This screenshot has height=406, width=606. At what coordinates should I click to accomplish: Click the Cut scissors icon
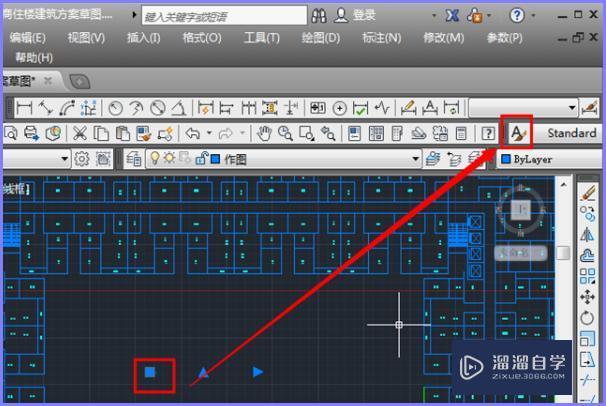80,134
